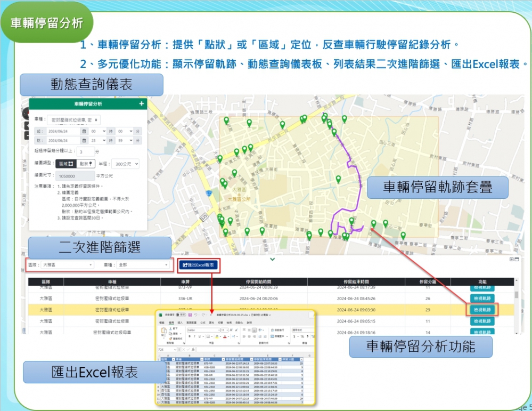The height and width of the screenshot is (411, 532).
Task: Toggle the AutoSave switch in Excel
Action: click(x=181, y=316)
